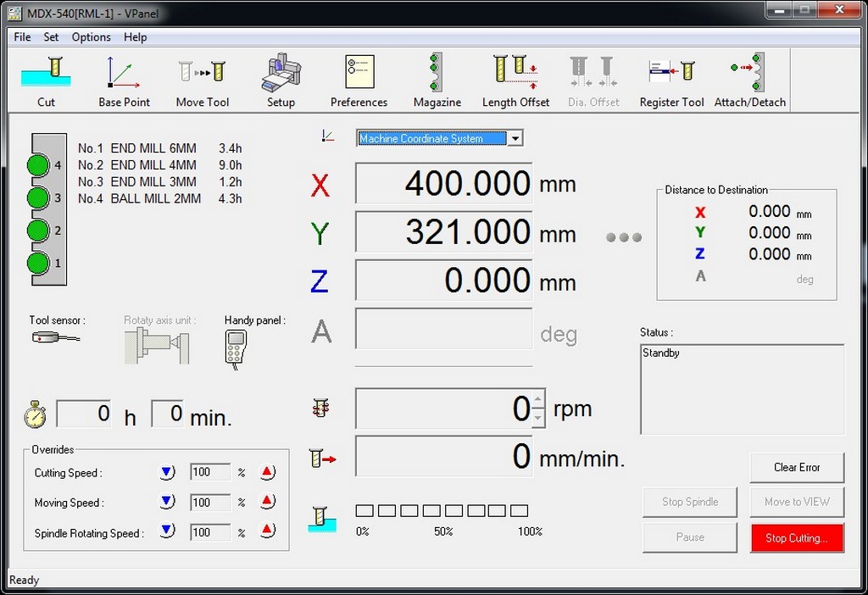Click the Stop Spindle button
Image resolution: width=868 pixels, height=595 pixels.
690,502
